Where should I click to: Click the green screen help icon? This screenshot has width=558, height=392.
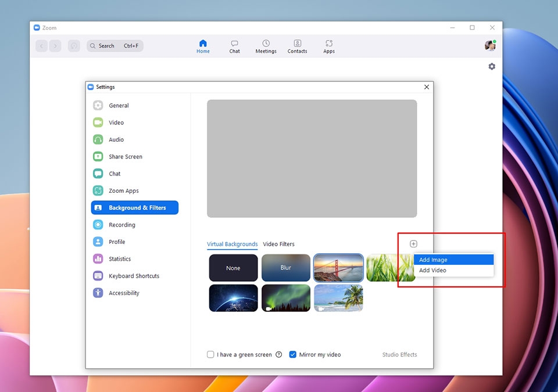click(279, 355)
